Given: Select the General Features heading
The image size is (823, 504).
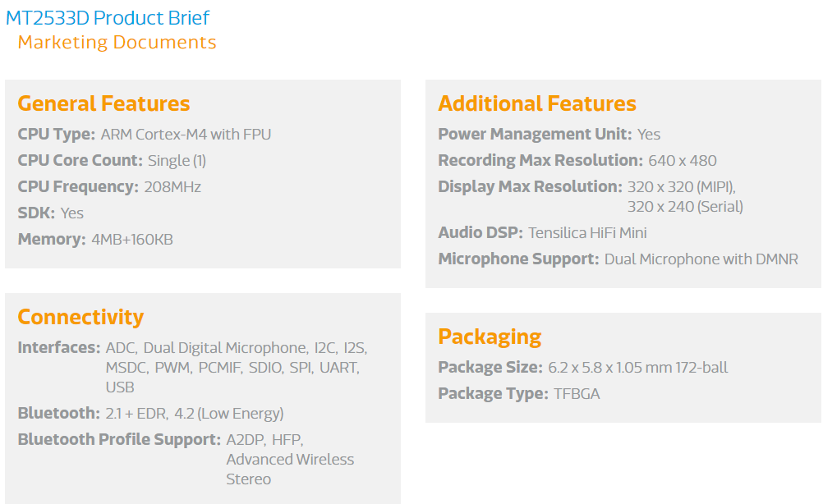Looking at the screenshot, I should click(x=104, y=103).
